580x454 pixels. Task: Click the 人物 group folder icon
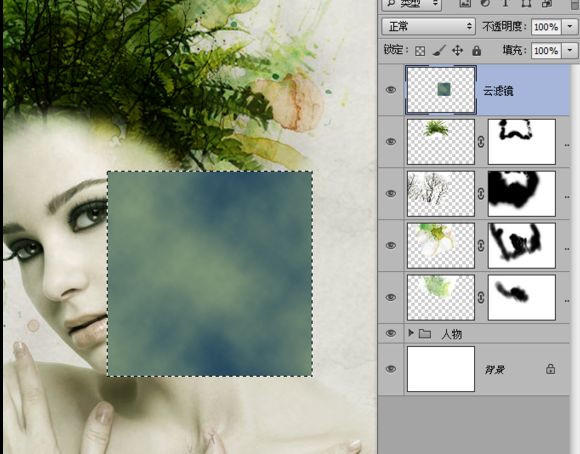tap(425, 334)
